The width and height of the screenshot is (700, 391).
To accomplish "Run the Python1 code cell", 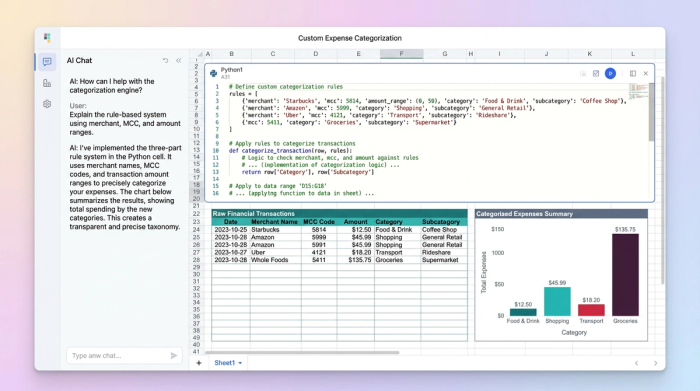I will (610, 74).
